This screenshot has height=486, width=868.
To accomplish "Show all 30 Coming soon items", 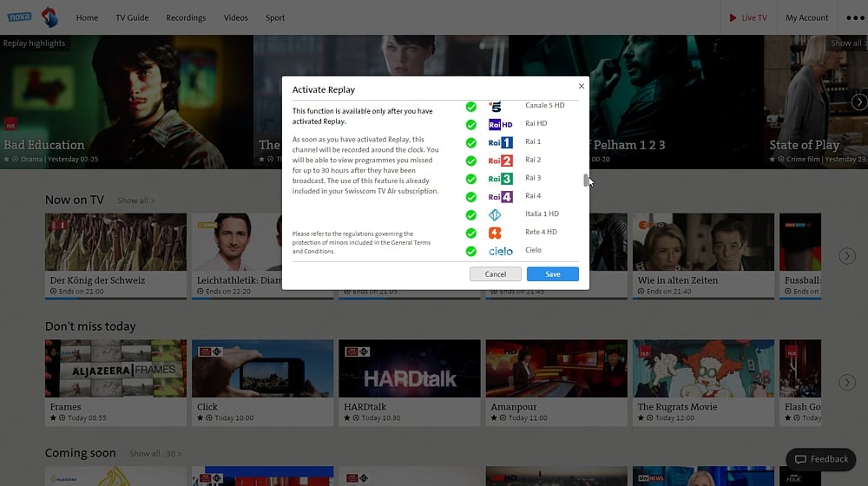I will click(x=155, y=453).
